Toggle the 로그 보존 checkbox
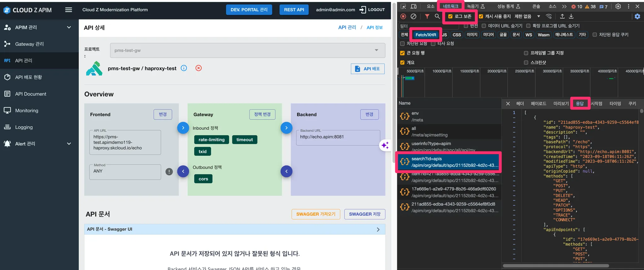Image resolution: width=644 pixels, height=270 pixels. pos(450,16)
